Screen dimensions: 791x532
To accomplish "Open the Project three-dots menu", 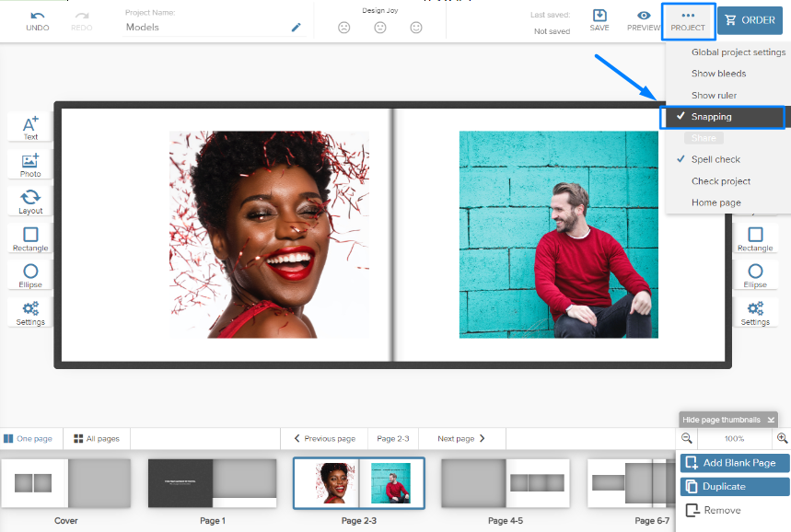I will [x=688, y=21].
